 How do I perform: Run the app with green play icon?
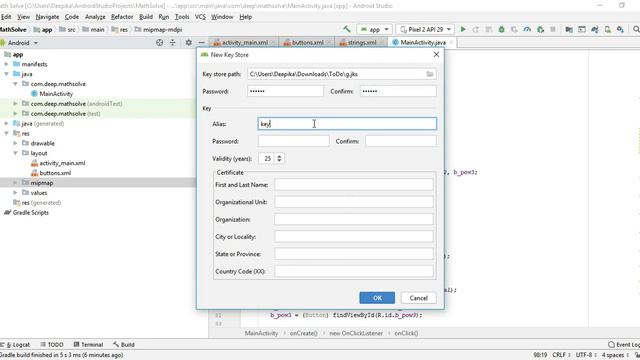[x=463, y=29]
